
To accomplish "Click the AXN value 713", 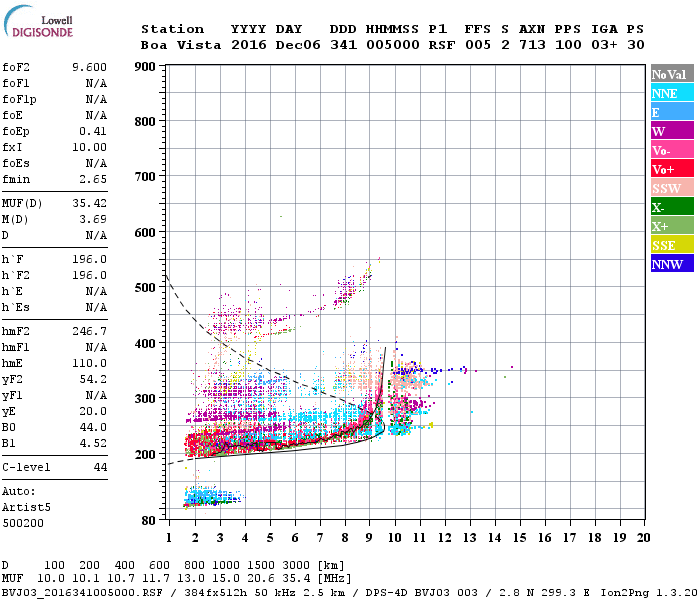I will tap(532, 45).
